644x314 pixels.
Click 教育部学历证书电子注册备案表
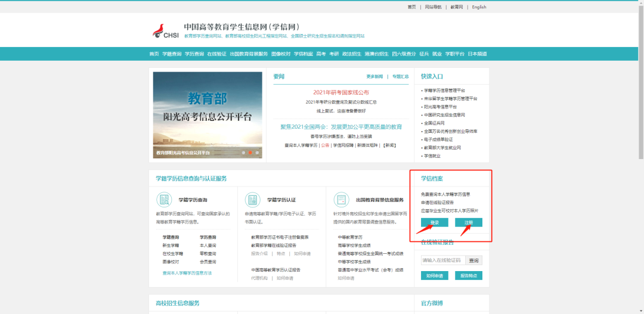280,237
